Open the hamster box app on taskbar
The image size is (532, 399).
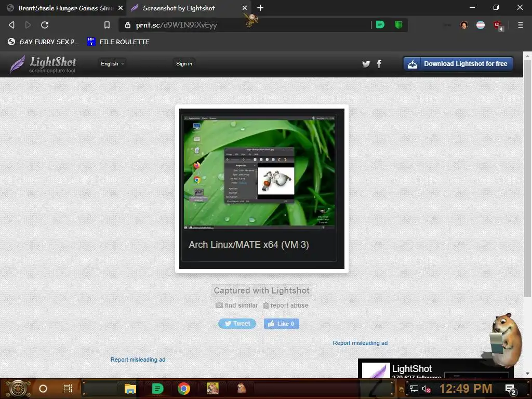(212, 389)
